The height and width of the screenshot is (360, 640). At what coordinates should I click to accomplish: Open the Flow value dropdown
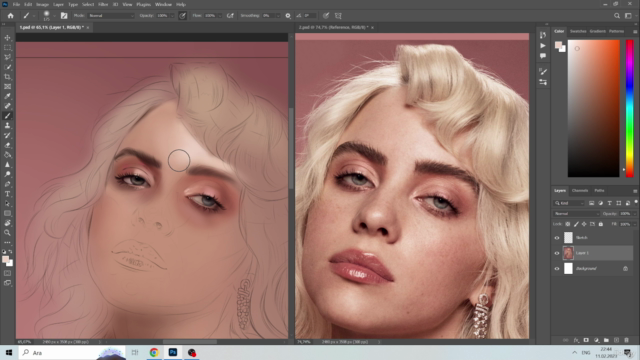tap(220, 16)
